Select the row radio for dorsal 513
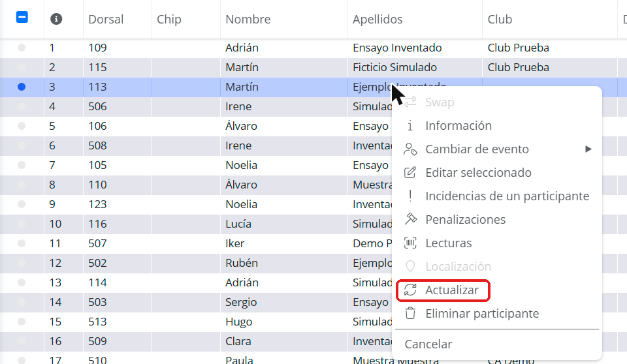The height and width of the screenshot is (364, 627). [x=22, y=322]
